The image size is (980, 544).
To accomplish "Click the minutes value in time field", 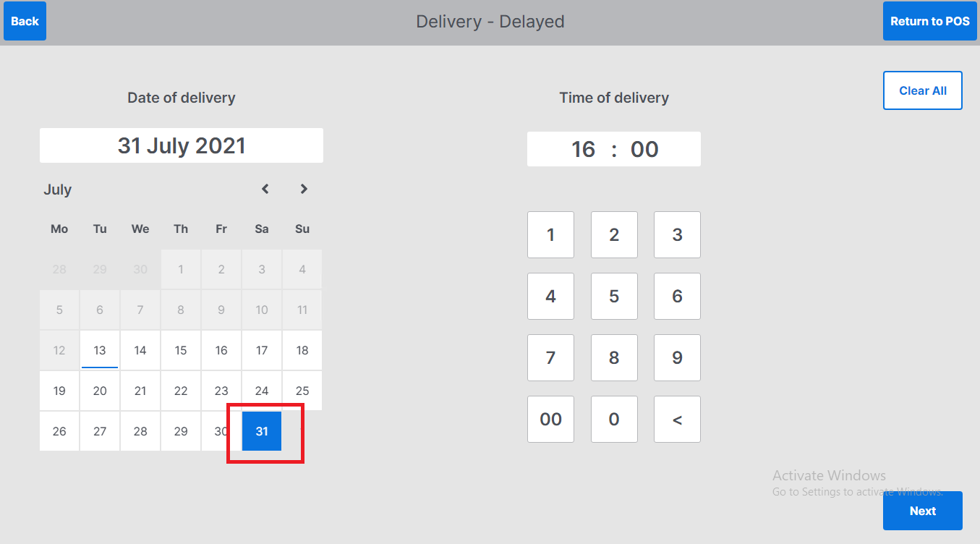I will [x=644, y=149].
